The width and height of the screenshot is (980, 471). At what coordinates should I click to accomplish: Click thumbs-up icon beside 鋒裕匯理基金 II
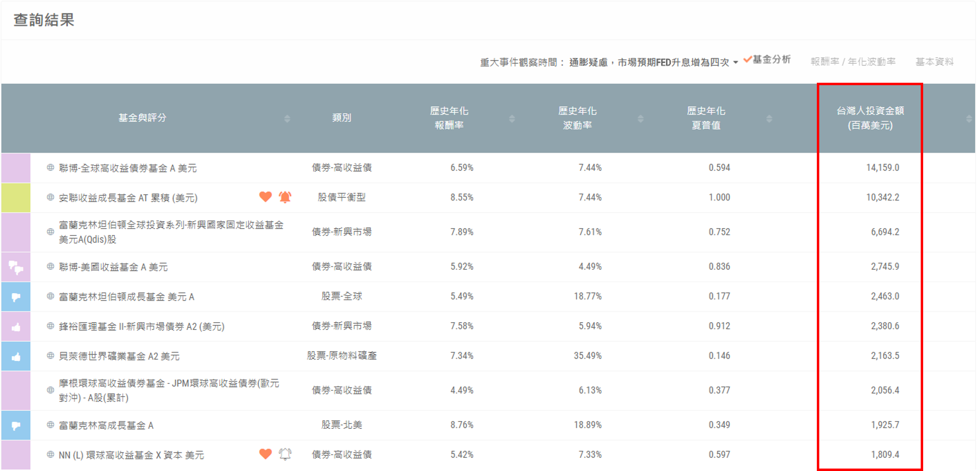point(15,326)
